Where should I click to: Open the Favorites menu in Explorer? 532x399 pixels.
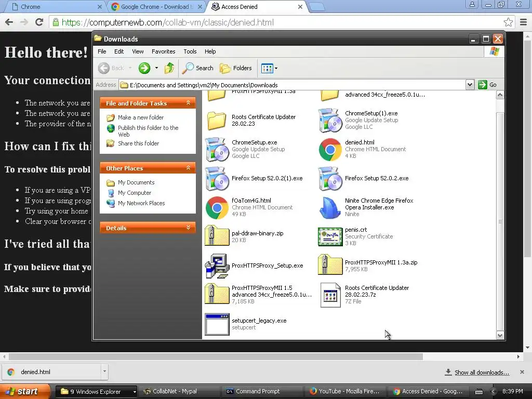(x=164, y=51)
